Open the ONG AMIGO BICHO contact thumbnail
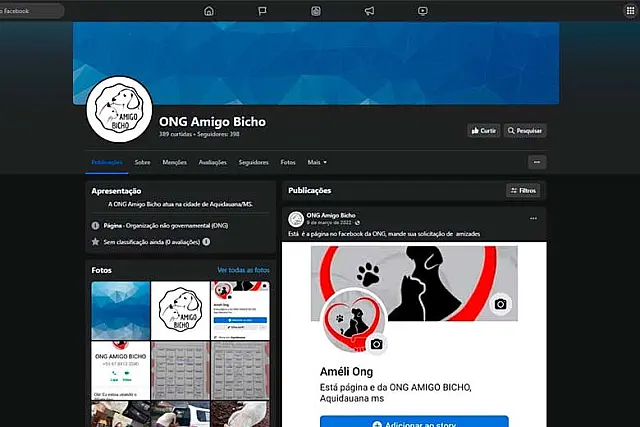Viewport: 640px width, 427px height. (120, 370)
